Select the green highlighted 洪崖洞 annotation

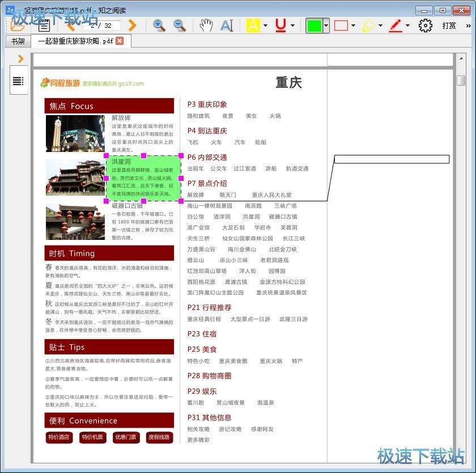pos(143,178)
